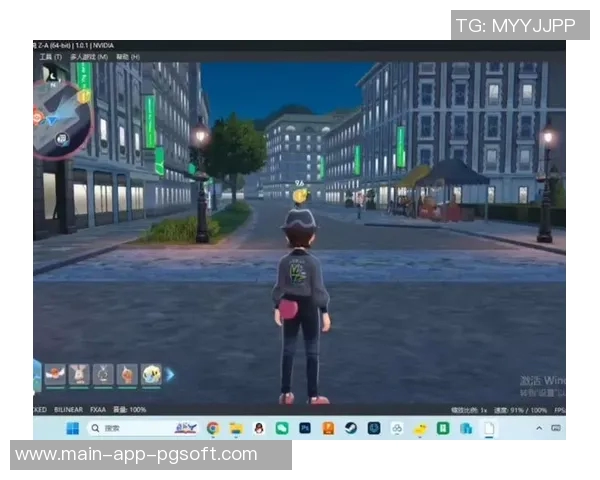Select the third party Pokémon slot
The width and height of the screenshot is (600, 480).
(x=104, y=375)
